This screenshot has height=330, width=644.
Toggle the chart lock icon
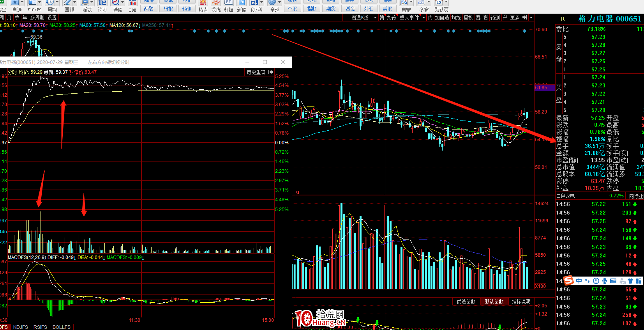pos(505,18)
